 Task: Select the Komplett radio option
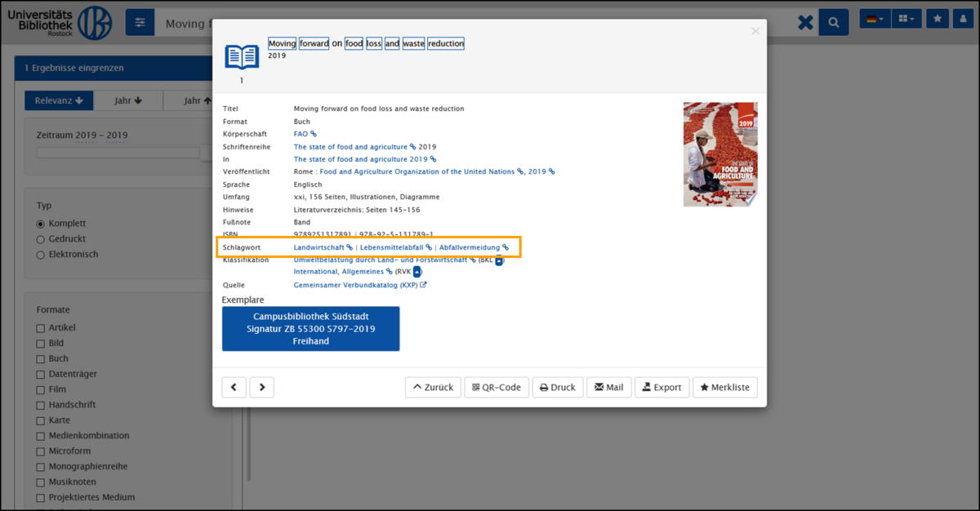click(x=41, y=224)
